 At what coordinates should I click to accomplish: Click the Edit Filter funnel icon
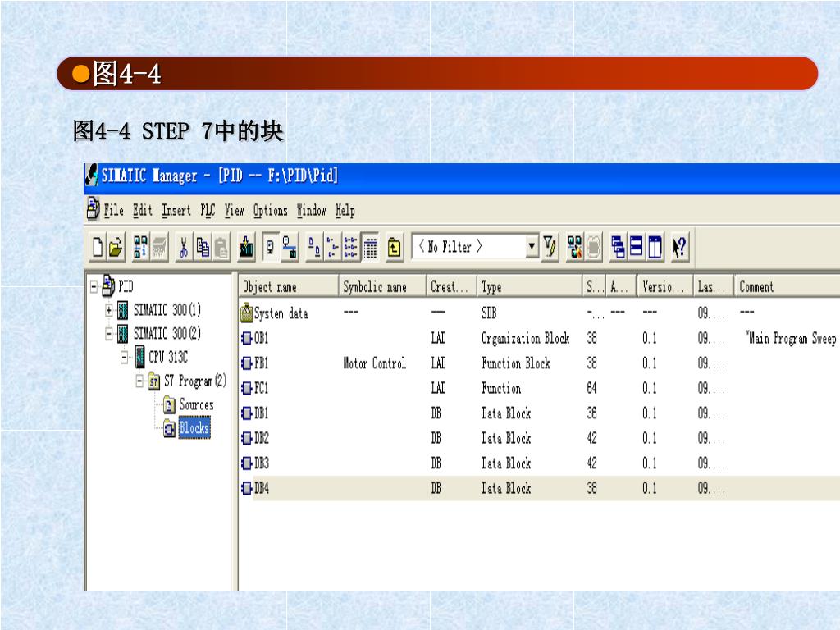tap(550, 248)
